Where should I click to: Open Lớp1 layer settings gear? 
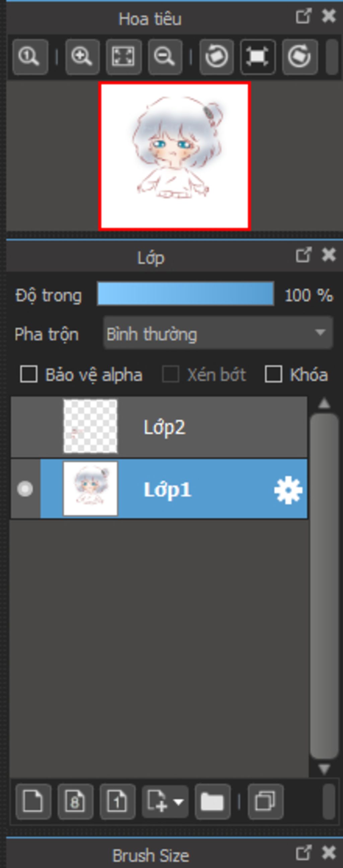click(288, 490)
